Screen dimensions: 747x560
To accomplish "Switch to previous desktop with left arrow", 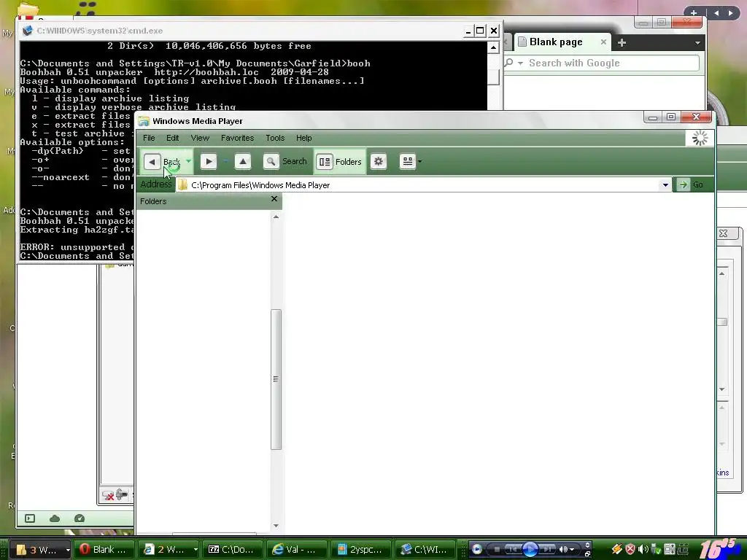I will [x=716, y=13].
